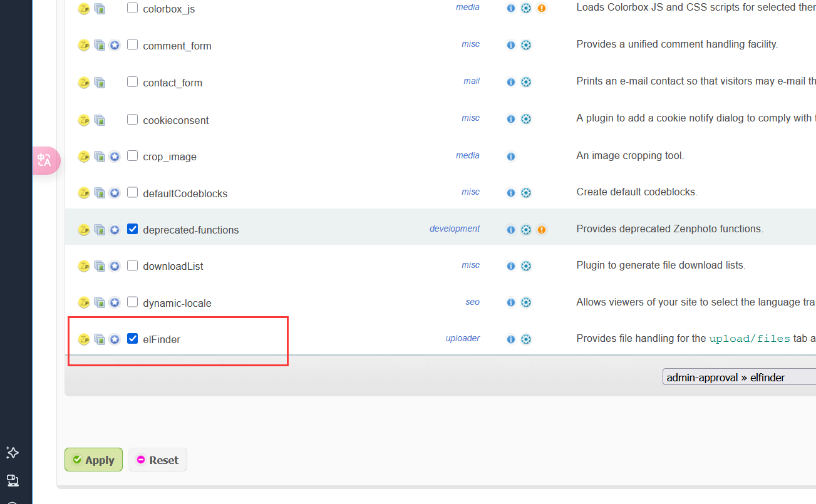Click info icon for crop_image plugin
The image size is (816, 504).
click(x=511, y=157)
